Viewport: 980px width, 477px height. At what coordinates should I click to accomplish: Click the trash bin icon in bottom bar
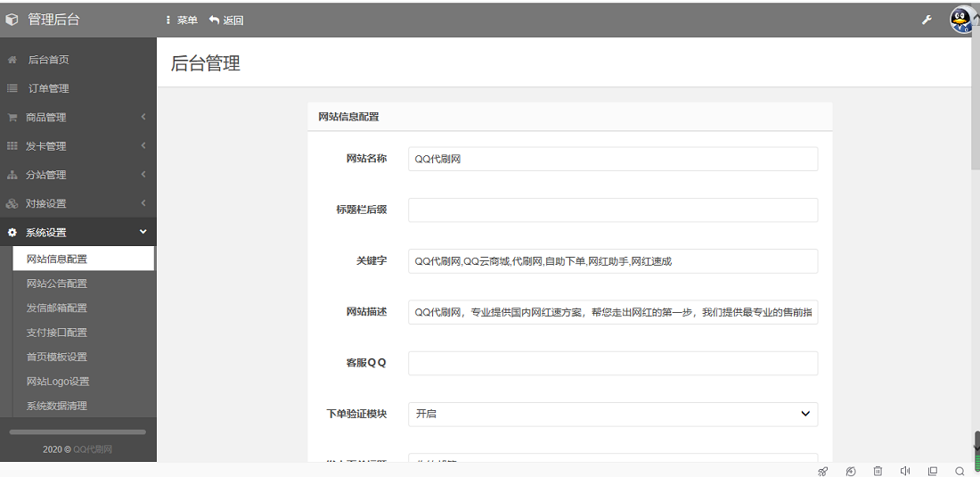878,471
